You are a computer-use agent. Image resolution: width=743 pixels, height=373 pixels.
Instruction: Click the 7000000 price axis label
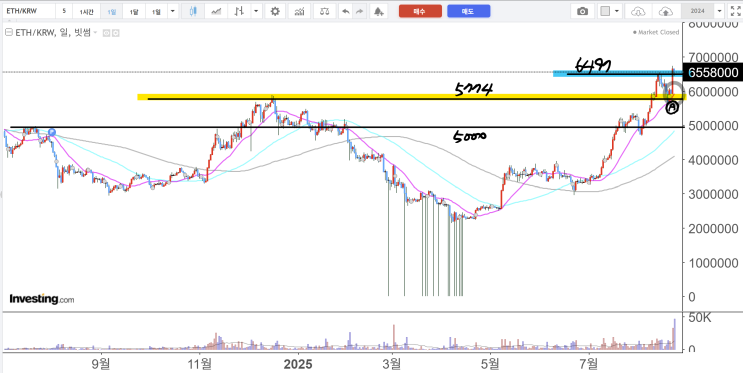point(713,58)
